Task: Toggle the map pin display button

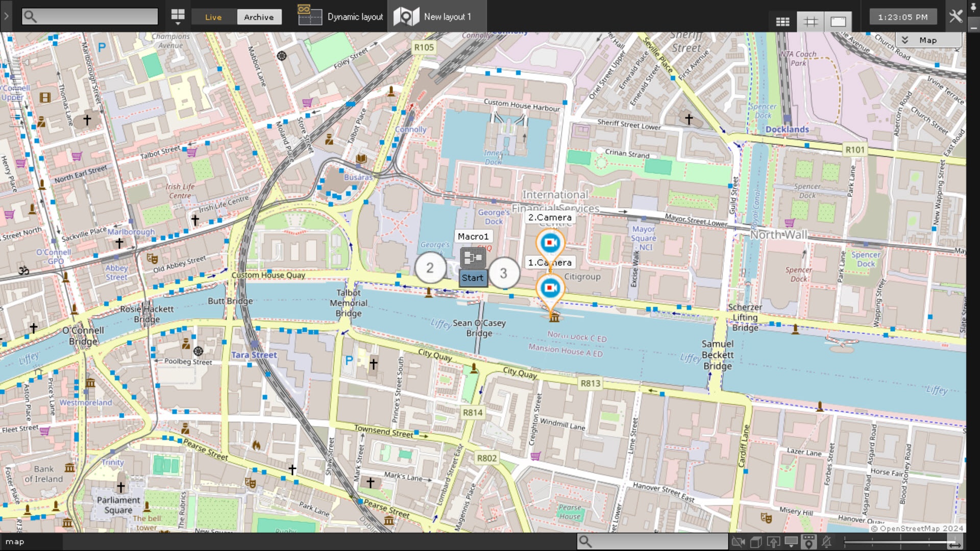Action: point(808,542)
